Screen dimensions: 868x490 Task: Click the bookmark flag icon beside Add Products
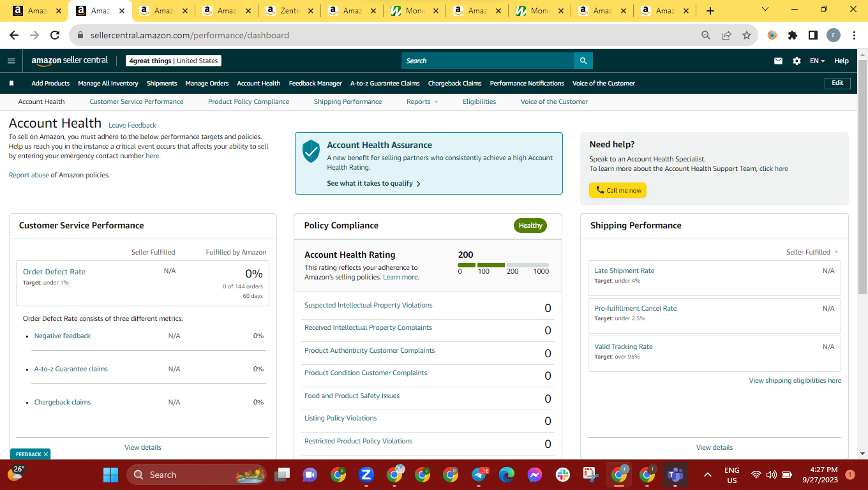click(x=11, y=84)
